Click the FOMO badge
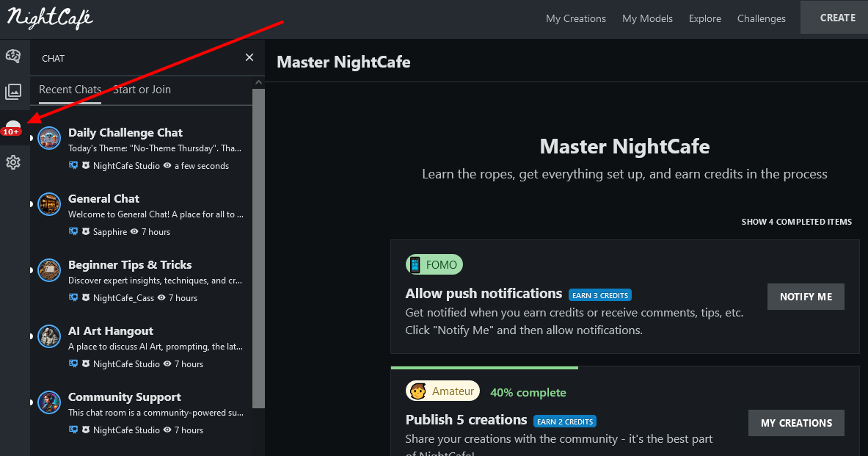868x456 pixels. click(x=434, y=265)
